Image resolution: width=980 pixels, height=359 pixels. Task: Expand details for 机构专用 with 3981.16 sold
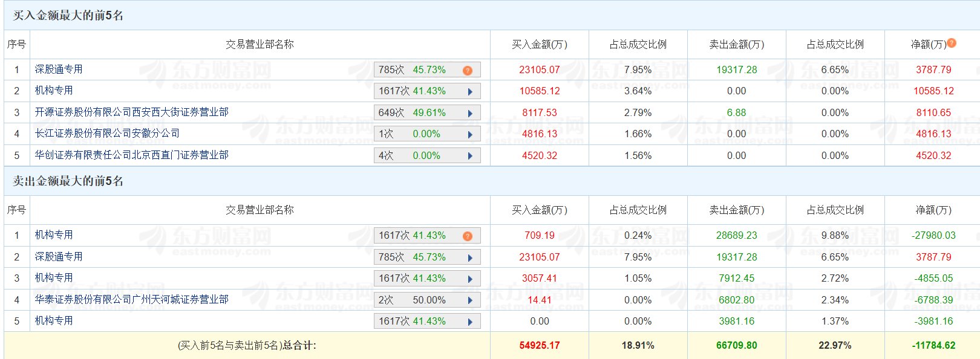(x=470, y=322)
